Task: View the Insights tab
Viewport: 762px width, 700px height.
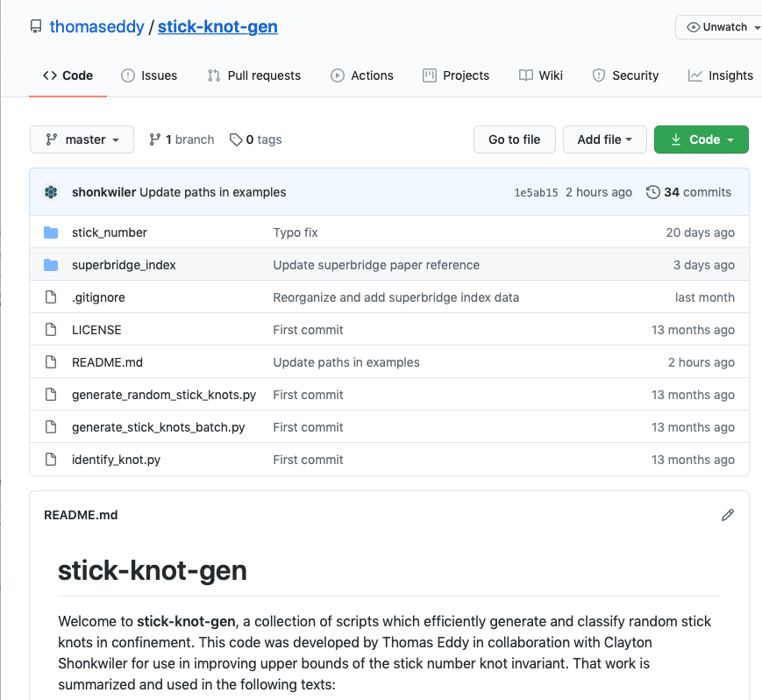Action: 721,75
